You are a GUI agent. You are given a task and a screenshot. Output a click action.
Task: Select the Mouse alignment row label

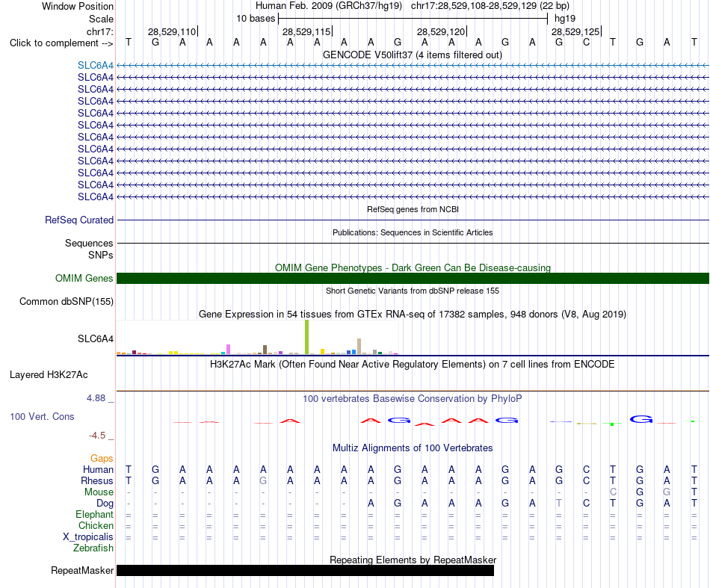pos(99,492)
